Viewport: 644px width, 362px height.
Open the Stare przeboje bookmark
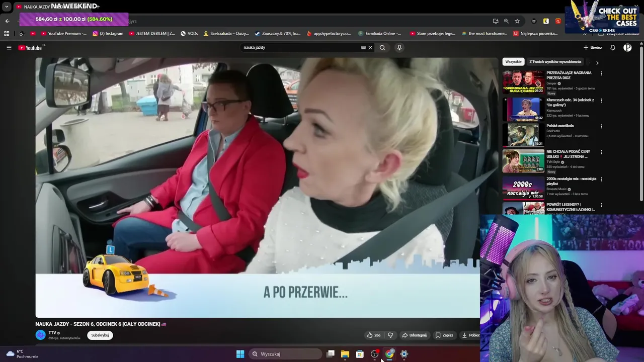tap(433, 34)
